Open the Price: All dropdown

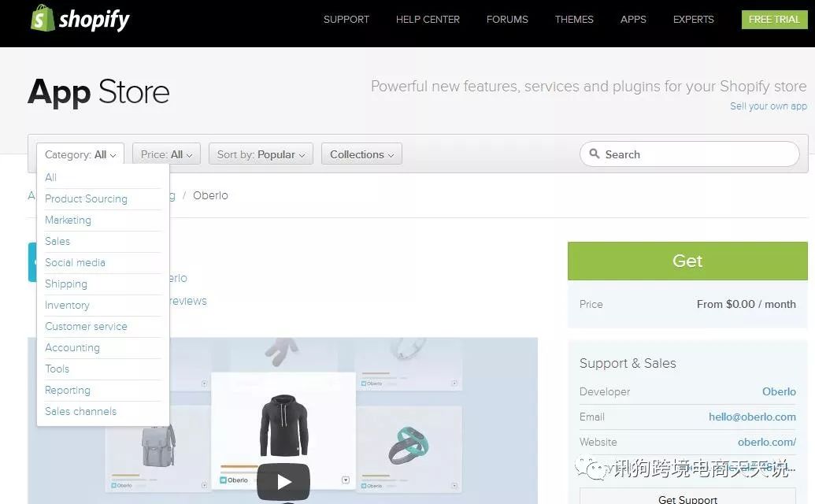166,154
